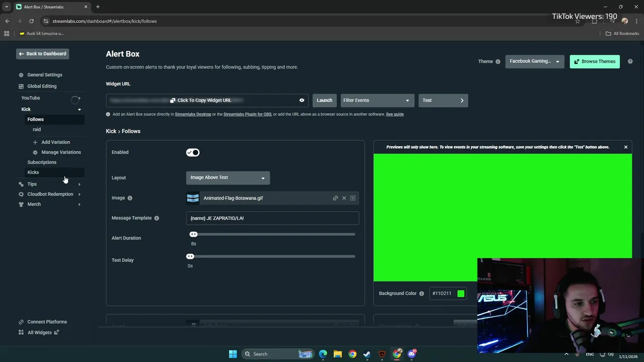Click the Browse Themes button
The height and width of the screenshot is (362, 644).
[x=595, y=61]
